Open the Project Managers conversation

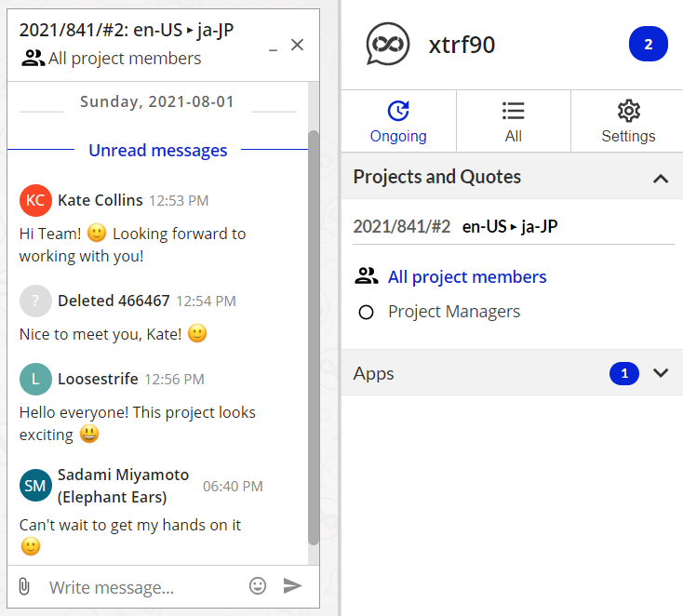454,312
